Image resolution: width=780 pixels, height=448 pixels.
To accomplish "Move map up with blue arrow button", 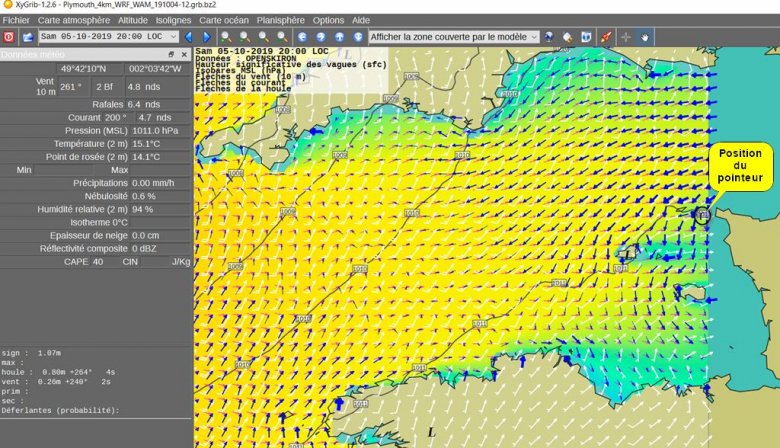I will click(x=339, y=37).
